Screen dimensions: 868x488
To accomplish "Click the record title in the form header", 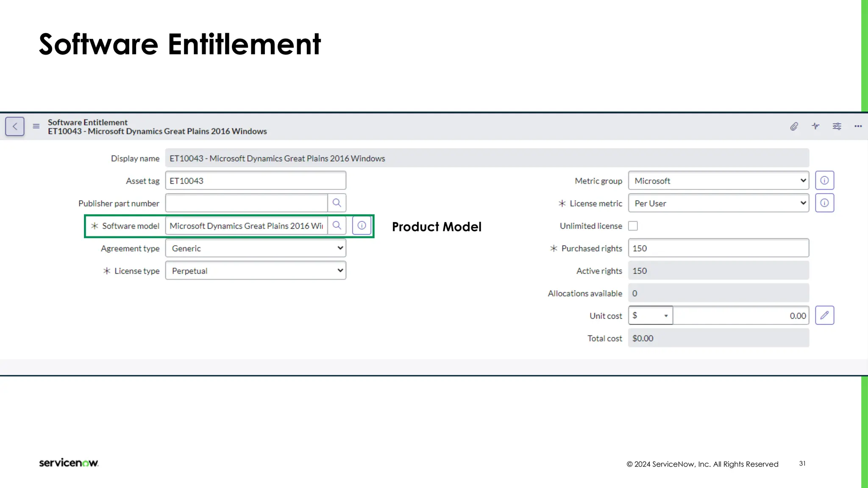I will pyautogui.click(x=157, y=131).
